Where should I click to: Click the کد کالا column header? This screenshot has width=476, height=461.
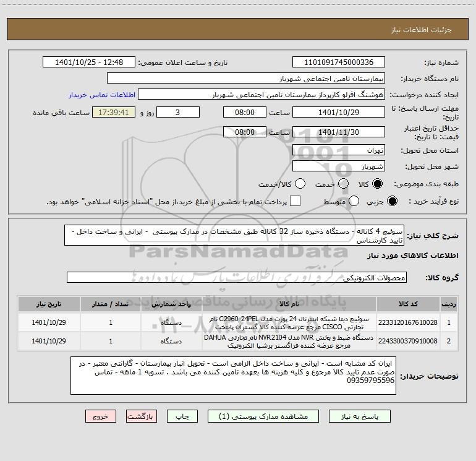click(408, 304)
